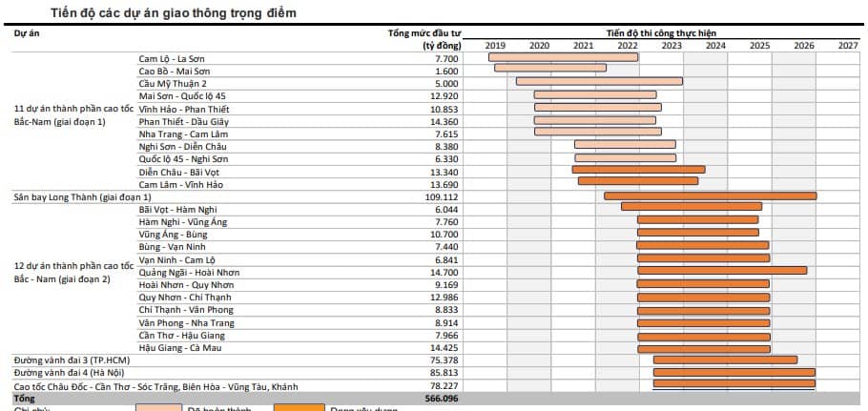Select the Hậu Giang - Cà Mau row label

click(177, 348)
